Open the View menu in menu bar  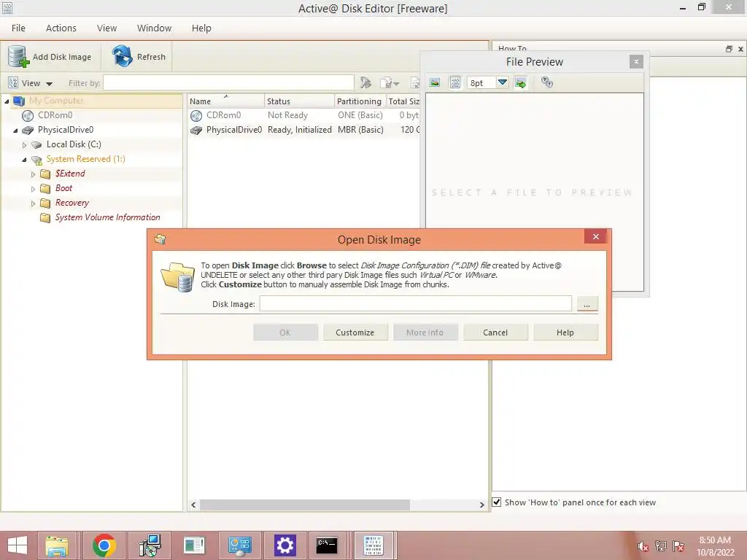click(107, 28)
